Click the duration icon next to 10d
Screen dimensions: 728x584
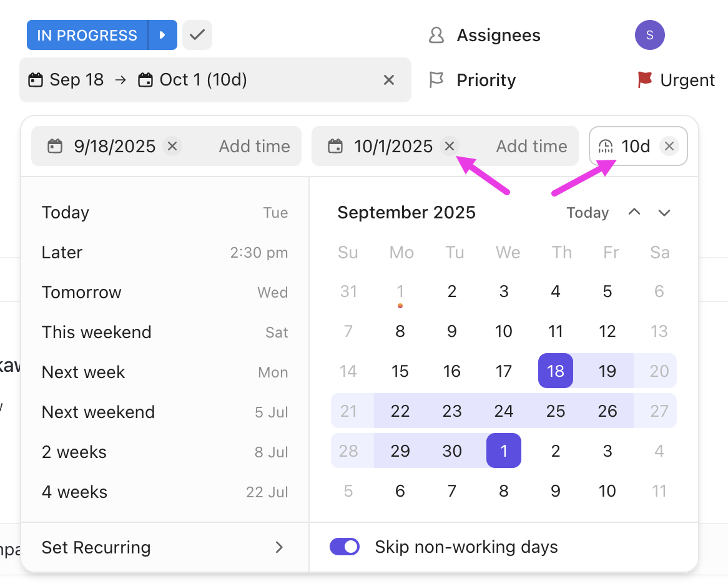(606, 146)
